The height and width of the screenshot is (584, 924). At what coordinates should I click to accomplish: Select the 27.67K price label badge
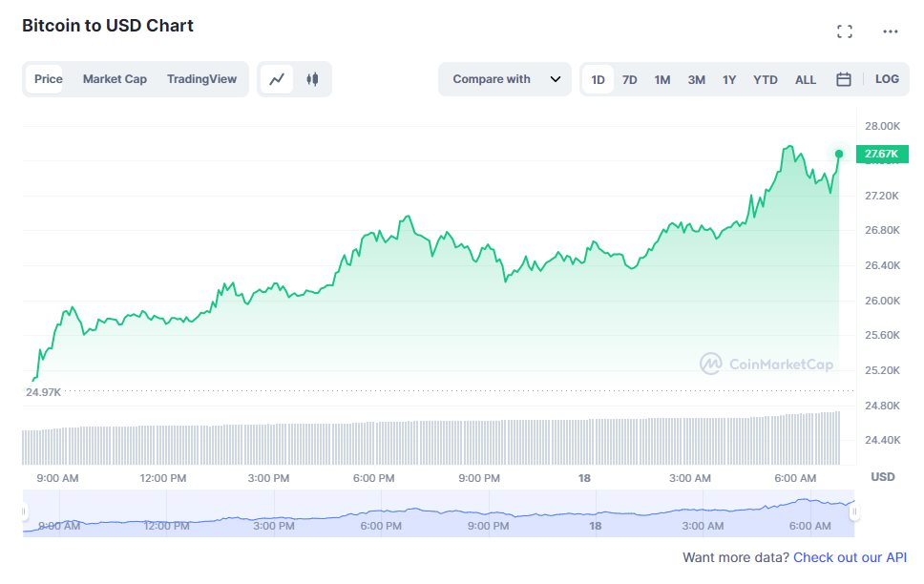pos(881,154)
